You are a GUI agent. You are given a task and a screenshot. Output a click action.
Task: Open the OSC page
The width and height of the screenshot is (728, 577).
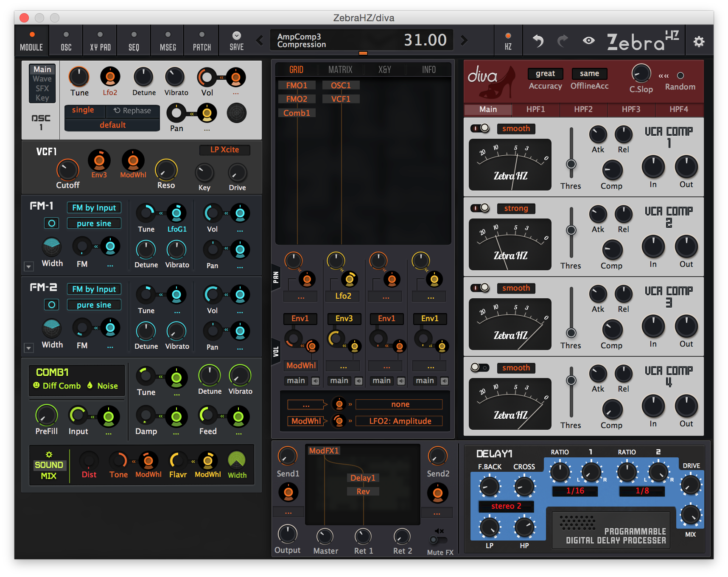click(x=66, y=41)
